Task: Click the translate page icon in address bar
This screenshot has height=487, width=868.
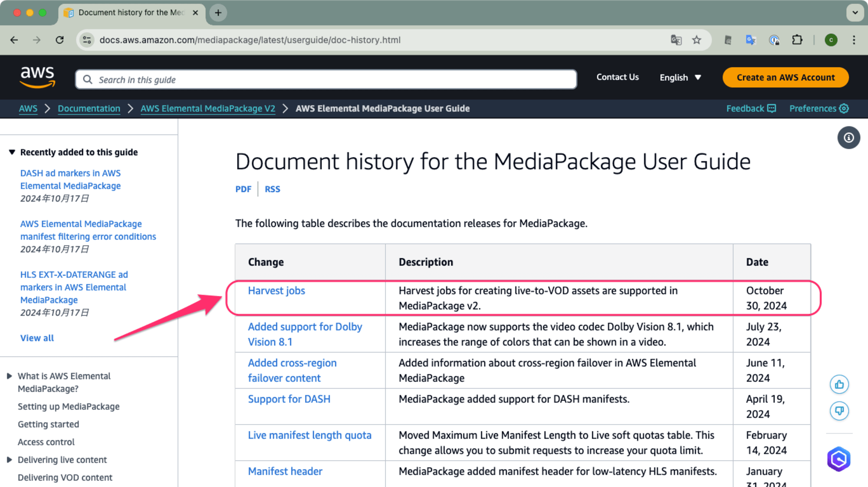Action: pyautogui.click(x=676, y=40)
